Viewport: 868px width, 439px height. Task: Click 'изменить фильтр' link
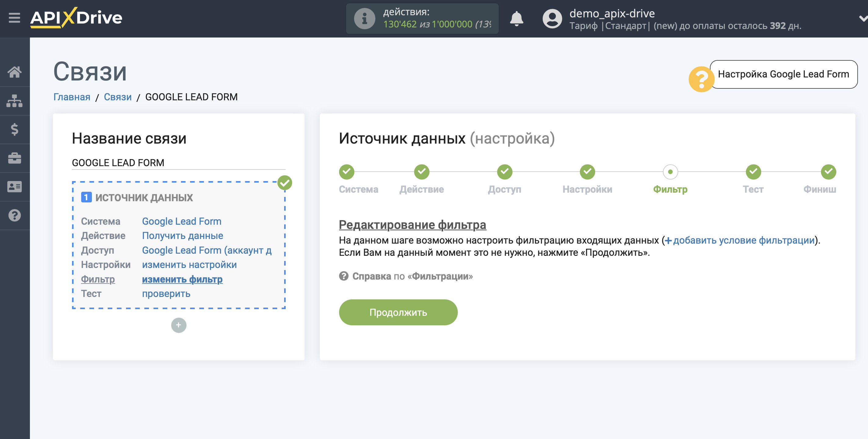click(182, 279)
